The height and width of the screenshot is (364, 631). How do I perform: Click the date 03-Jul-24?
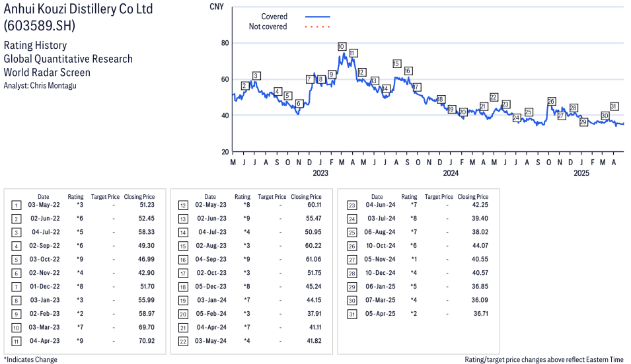[381, 219]
